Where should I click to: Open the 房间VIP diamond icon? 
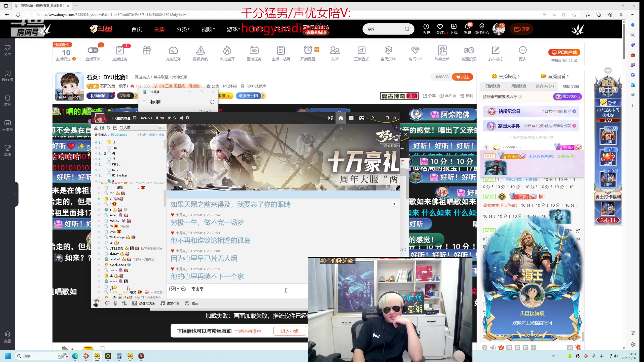coord(415,51)
